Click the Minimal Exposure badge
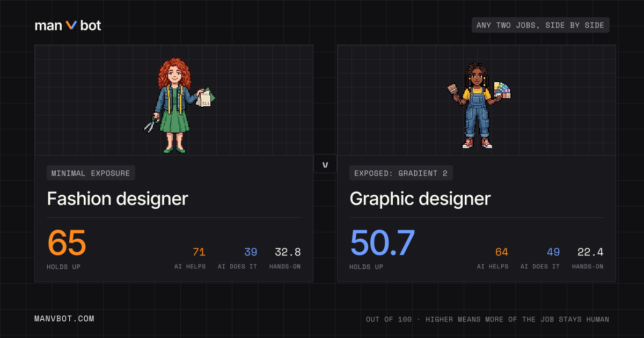The height and width of the screenshot is (338, 644). (x=91, y=173)
